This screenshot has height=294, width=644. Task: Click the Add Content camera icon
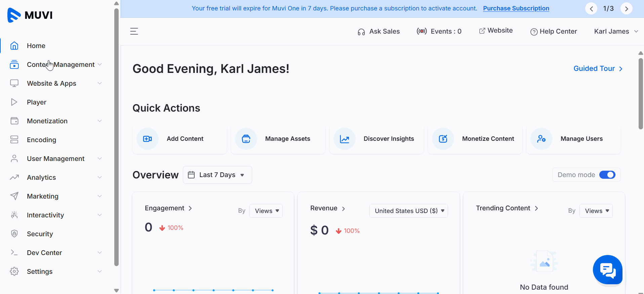[x=148, y=139]
